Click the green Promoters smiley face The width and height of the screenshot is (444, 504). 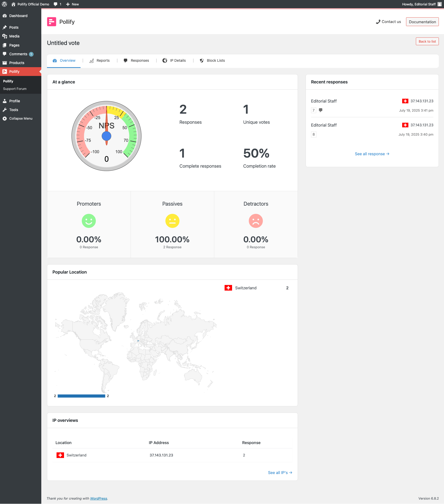point(89,221)
